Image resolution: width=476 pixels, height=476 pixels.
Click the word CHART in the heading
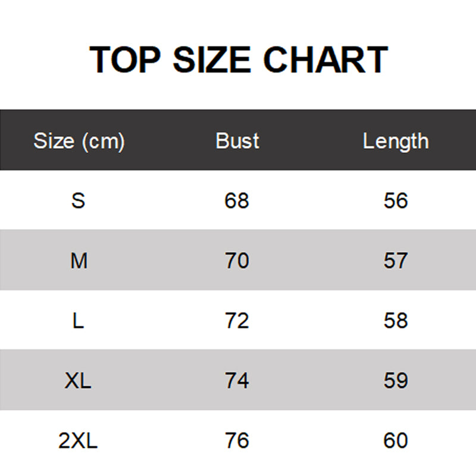click(325, 59)
